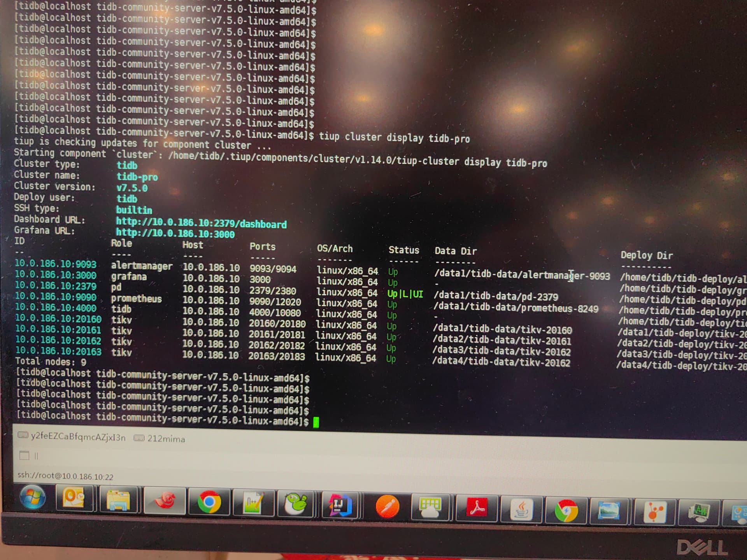This screenshot has width=747, height=560.
Task: Select node ID '10.0.186.10:20160'
Action: [58, 318]
